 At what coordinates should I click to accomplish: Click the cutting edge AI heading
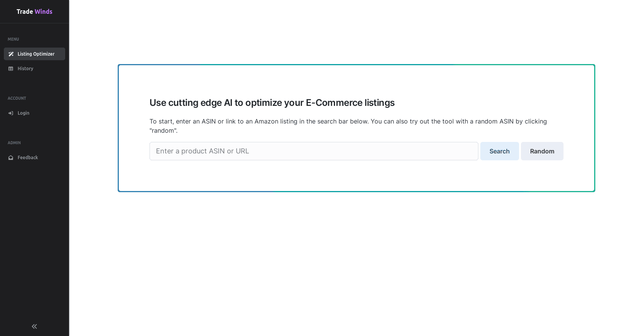tap(272, 103)
